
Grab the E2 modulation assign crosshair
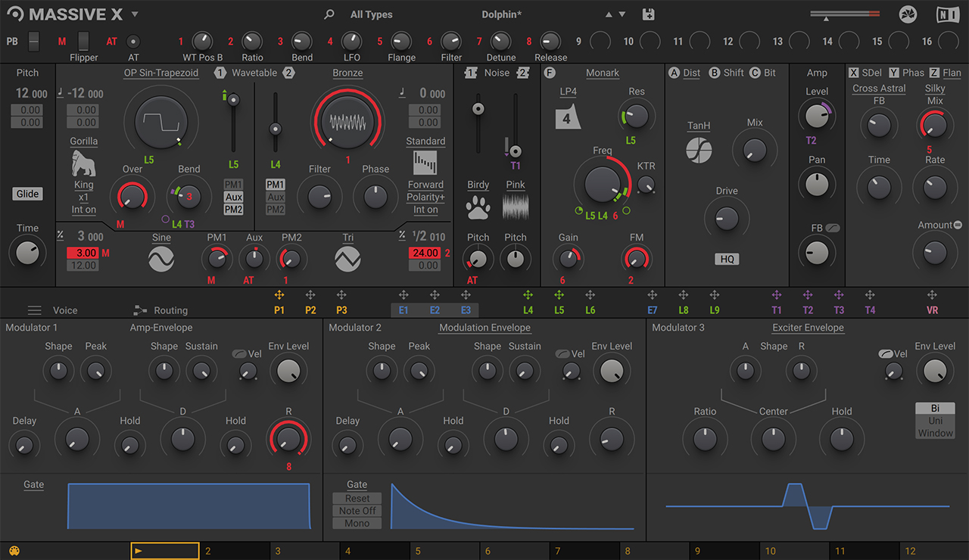pos(435,295)
